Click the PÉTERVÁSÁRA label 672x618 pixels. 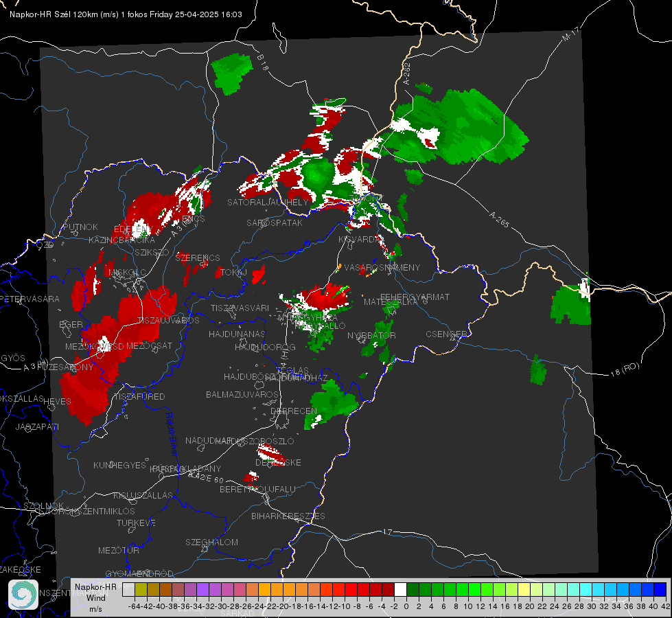(30, 299)
